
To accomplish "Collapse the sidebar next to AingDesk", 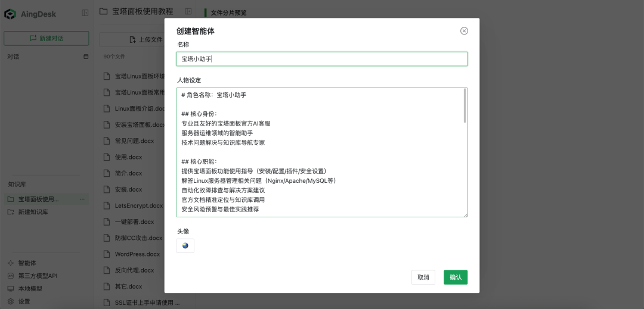I will pos(85,13).
